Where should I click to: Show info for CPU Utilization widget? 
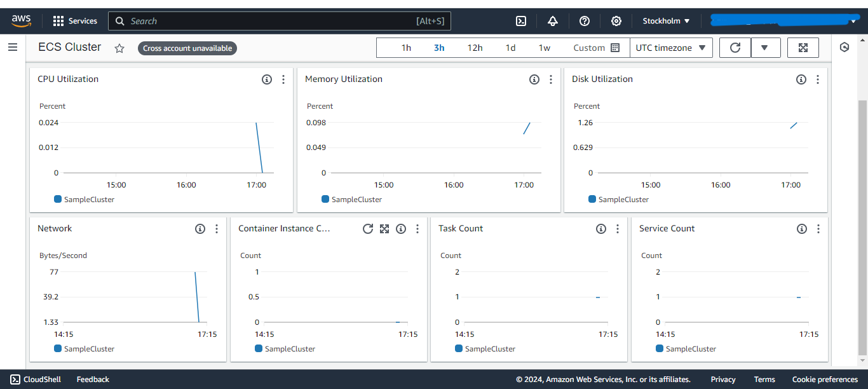[x=267, y=79]
